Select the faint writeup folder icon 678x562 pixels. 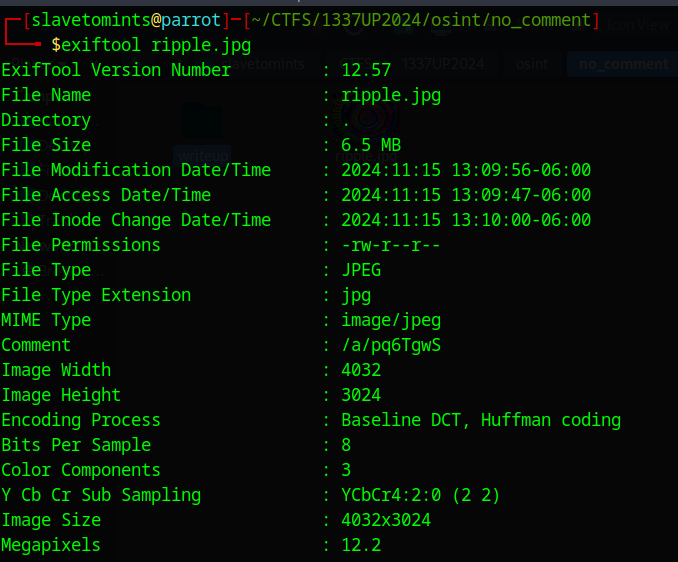[x=201, y=122]
